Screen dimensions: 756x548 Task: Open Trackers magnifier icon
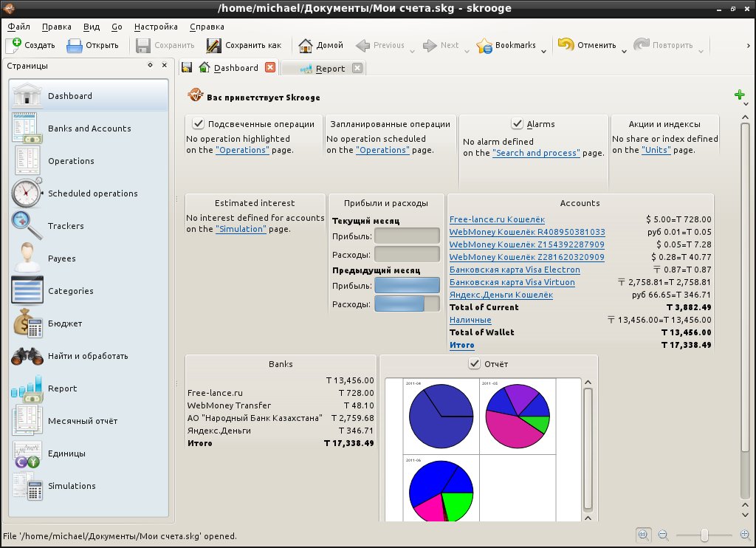tap(27, 226)
